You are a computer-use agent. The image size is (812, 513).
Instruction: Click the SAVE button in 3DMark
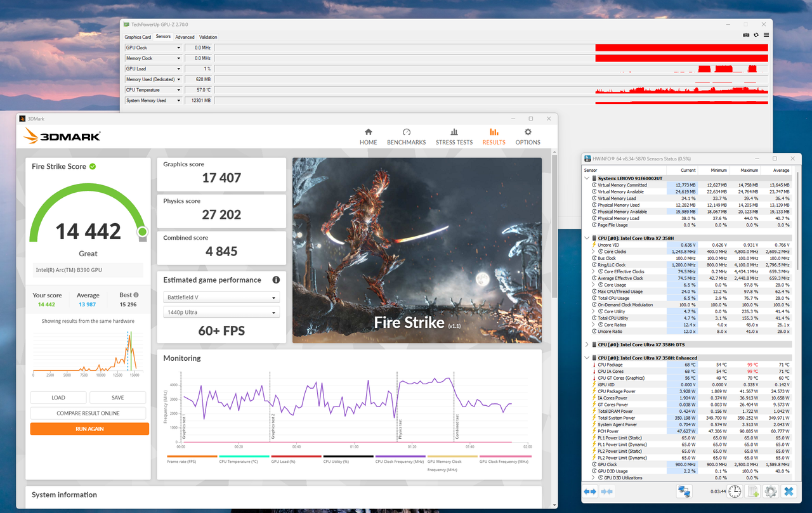pos(117,398)
